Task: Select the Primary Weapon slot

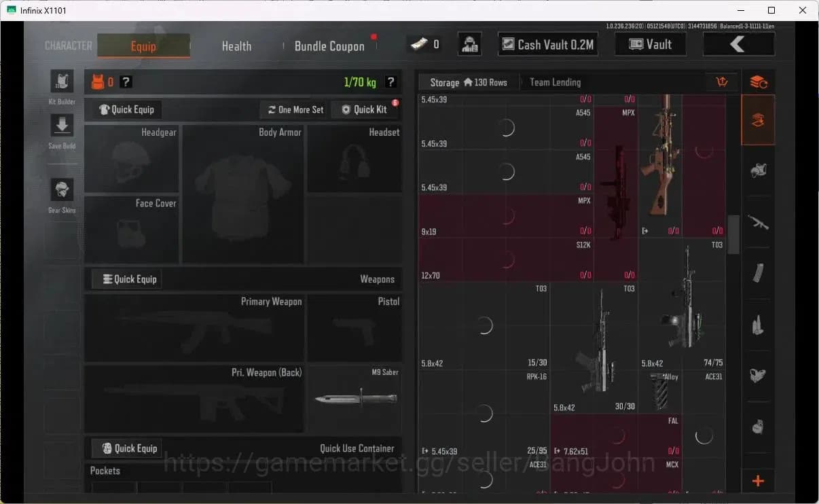Action: point(194,328)
